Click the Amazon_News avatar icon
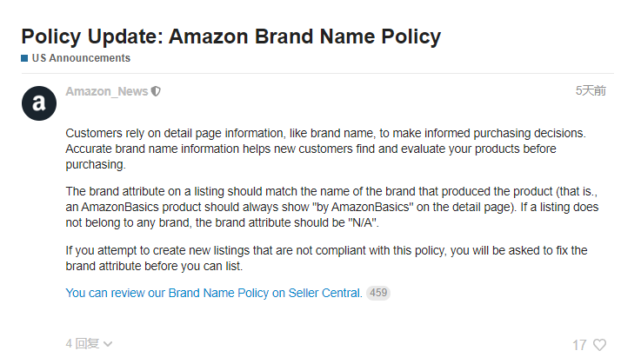 click(38, 103)
